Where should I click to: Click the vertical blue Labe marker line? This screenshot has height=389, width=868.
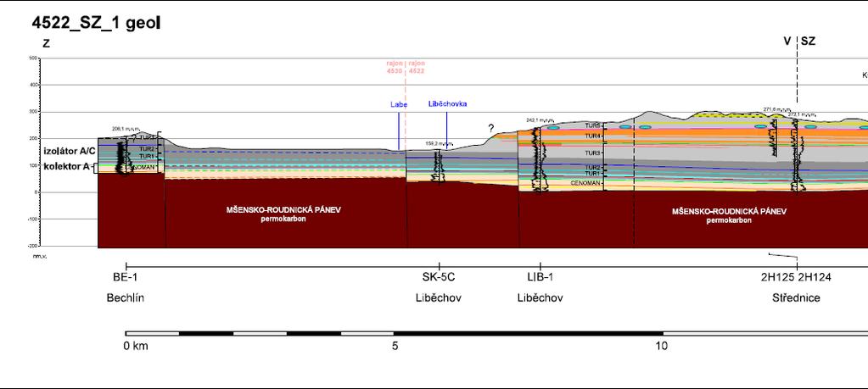(399, 130)
